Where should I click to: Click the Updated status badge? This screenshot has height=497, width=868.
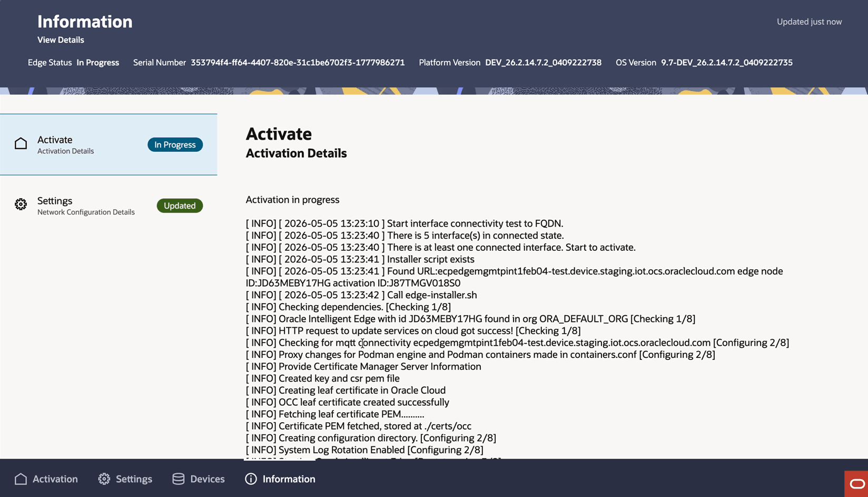coord(180,206)
